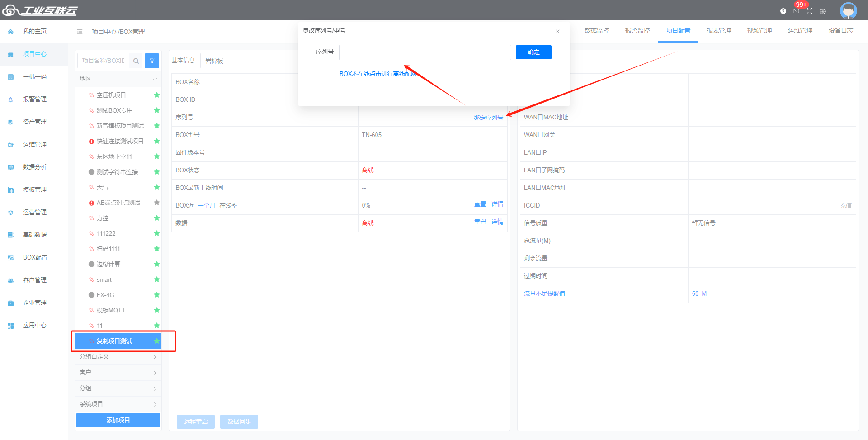Click the 绑定序列号 link
The width and height of the screenshot is (868, 440).
click(488, 118)
